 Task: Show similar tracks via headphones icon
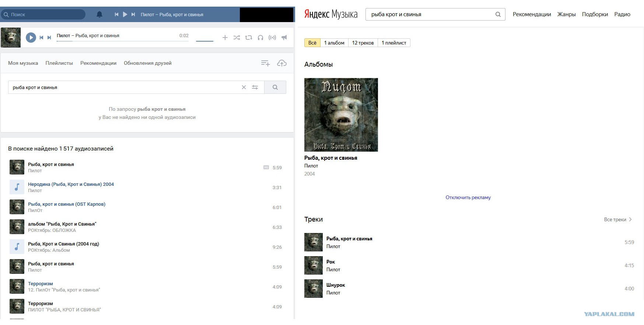(260, 38)
